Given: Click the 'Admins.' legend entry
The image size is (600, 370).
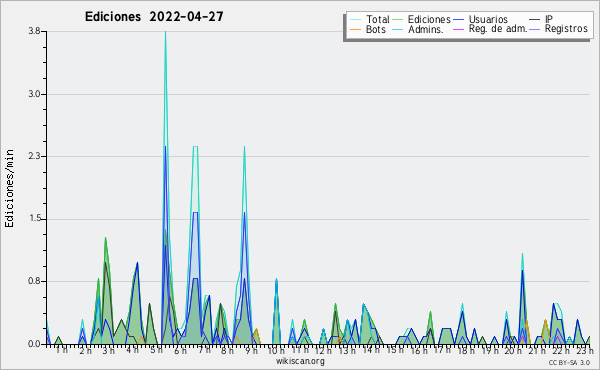Looking at the screenshot, I should click(426, 29).
